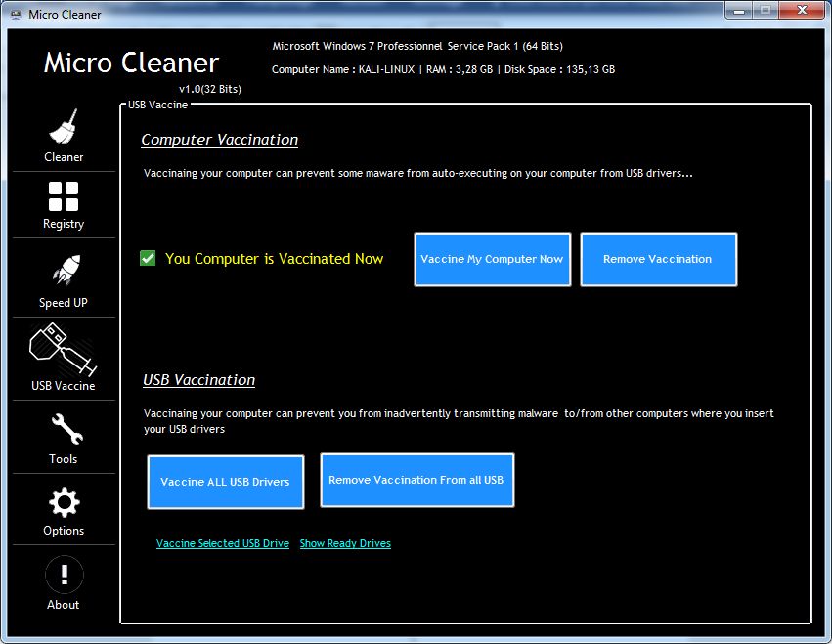Viewport: 832px width, 644px height.
Task: Open the Options gear icon
Action: pos(65,502)
